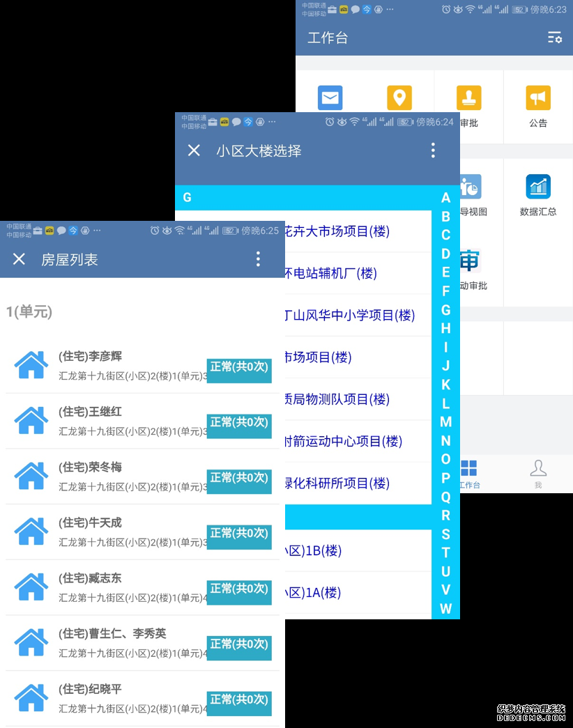Choose the 花卉大市场项目(楼) building entry
This screenshot has width=573, height=728.
pyautogui.click(x=358, y=231)
